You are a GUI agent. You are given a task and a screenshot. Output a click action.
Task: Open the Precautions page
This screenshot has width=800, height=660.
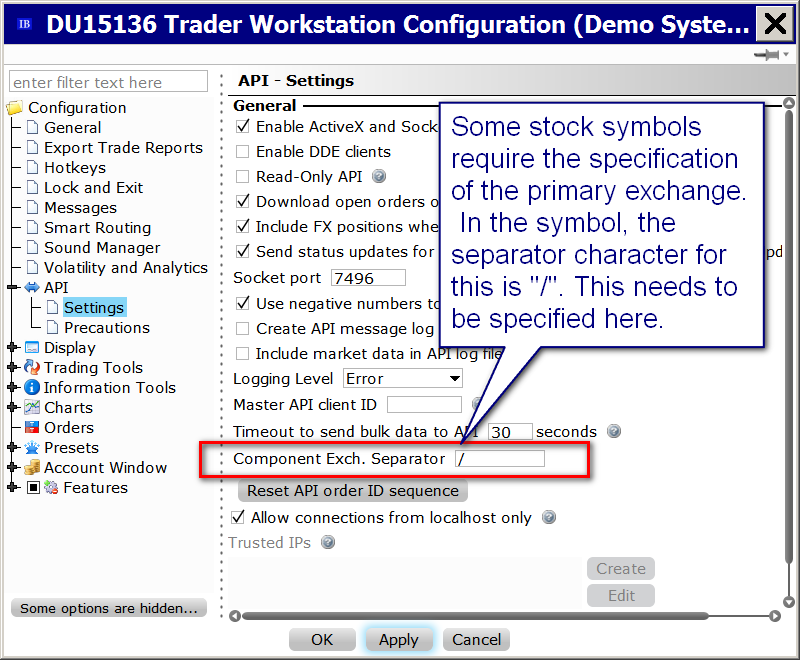[x=107, y=327]
